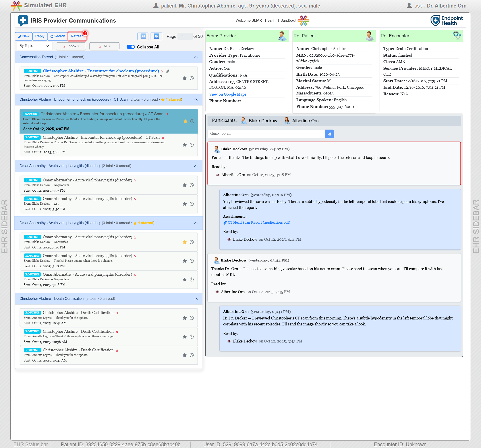This screenshot has height=448, width=481.
Task: Unstar the highlighted CT Scan message
Action: click(x=185, y=121)
